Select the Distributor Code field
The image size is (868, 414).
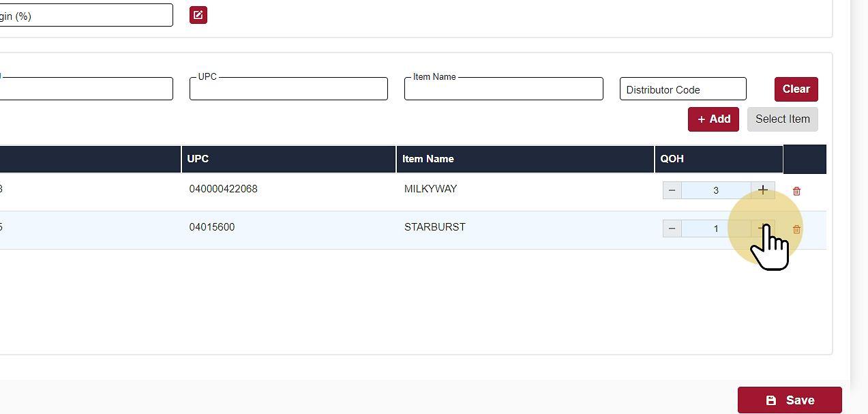point(683,89)
